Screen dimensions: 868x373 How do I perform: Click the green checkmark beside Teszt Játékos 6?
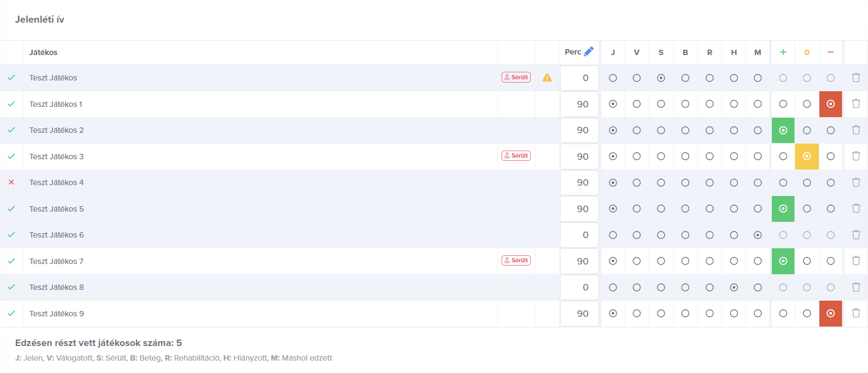click(x=11, y=235)
